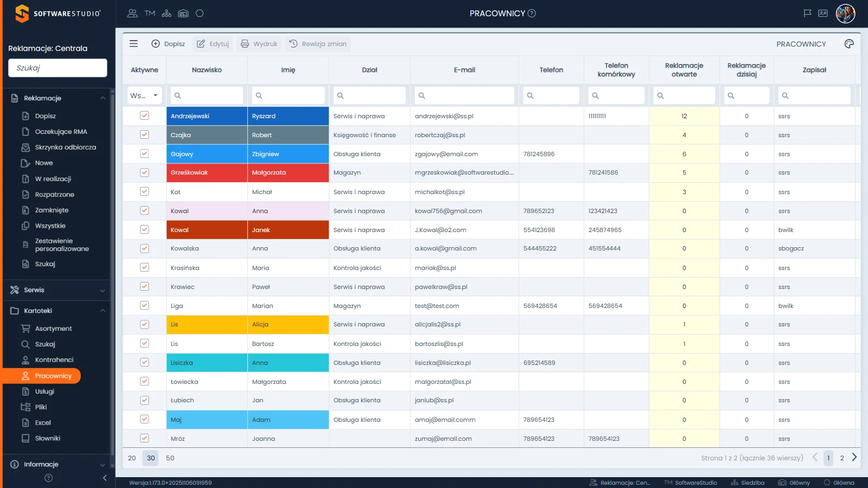
Task: Click the sidebar Szukaj search field
Action: click(x=58, y=68)
